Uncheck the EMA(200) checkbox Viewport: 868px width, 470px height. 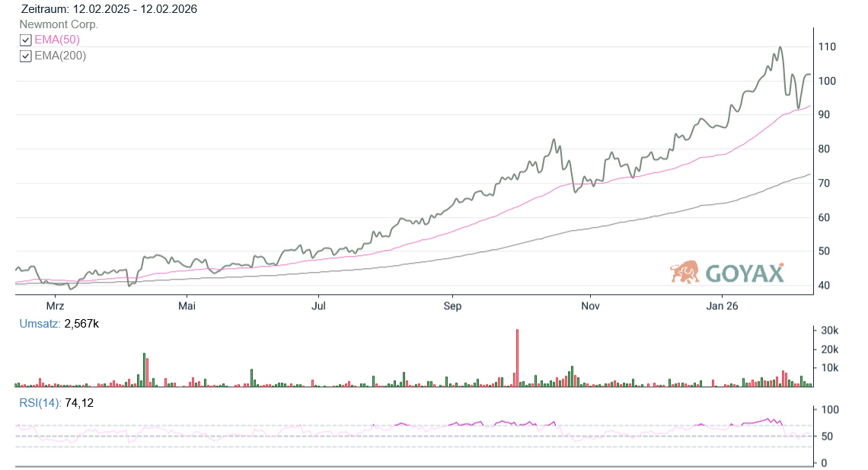pyautogui.click(x=26, y=56)
